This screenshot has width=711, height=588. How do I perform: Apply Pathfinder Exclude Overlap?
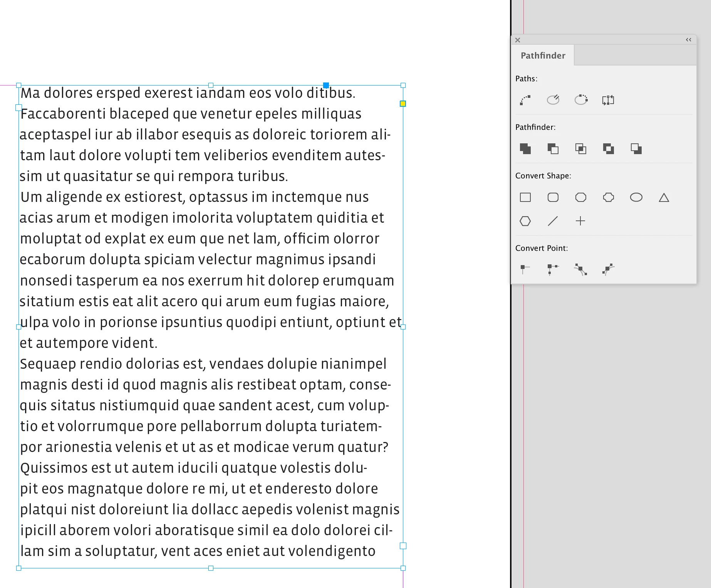[609, 149]
